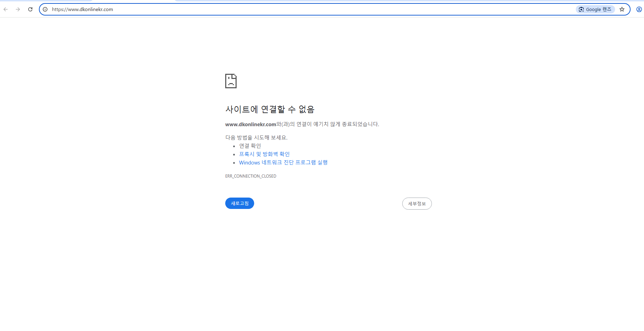Select the 다음 방법을 시도해 보세요 line
The width and height of the screenshot is (644, 331).
point(256,138)
